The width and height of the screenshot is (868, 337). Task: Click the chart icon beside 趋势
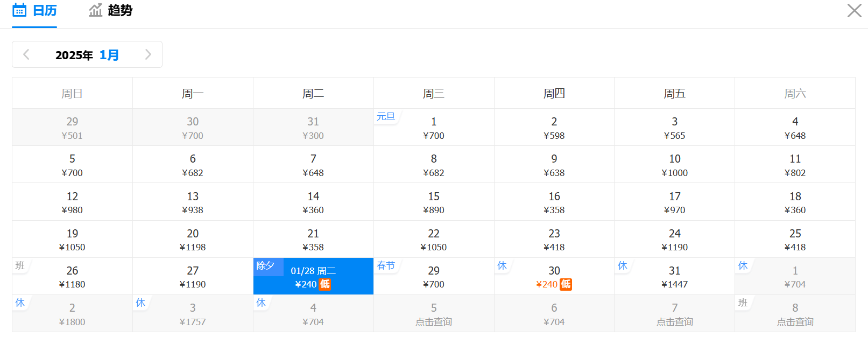(x=96, y=10)
